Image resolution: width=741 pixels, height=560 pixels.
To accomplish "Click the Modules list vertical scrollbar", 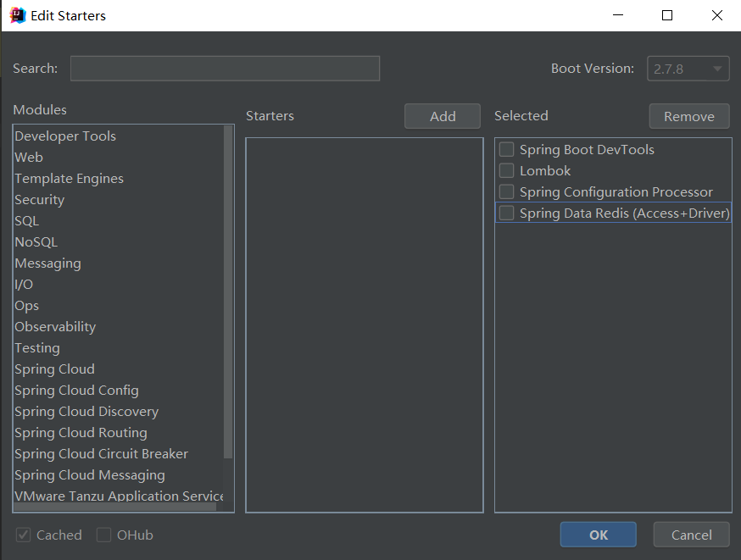I will click(x=228, y=291).
